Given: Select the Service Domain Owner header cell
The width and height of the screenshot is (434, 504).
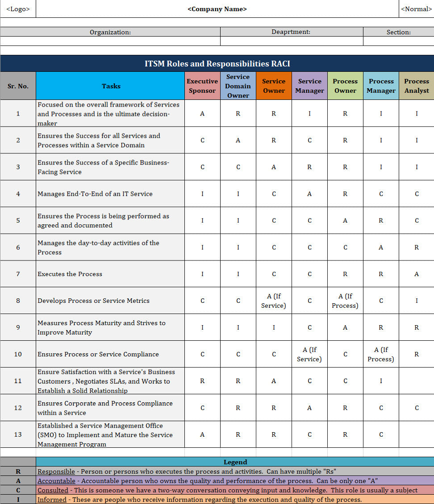Looking at the screenshot, I should coord(238,86).
